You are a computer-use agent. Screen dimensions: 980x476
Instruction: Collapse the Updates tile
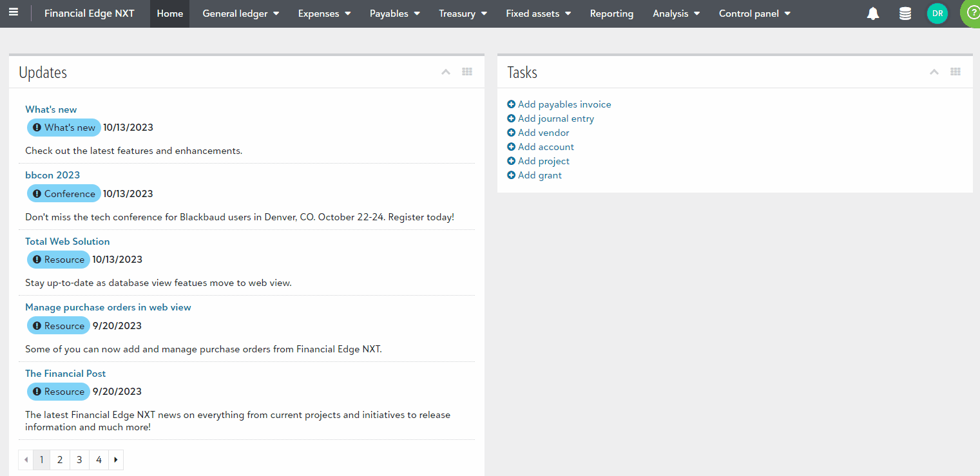pos(445,72)
